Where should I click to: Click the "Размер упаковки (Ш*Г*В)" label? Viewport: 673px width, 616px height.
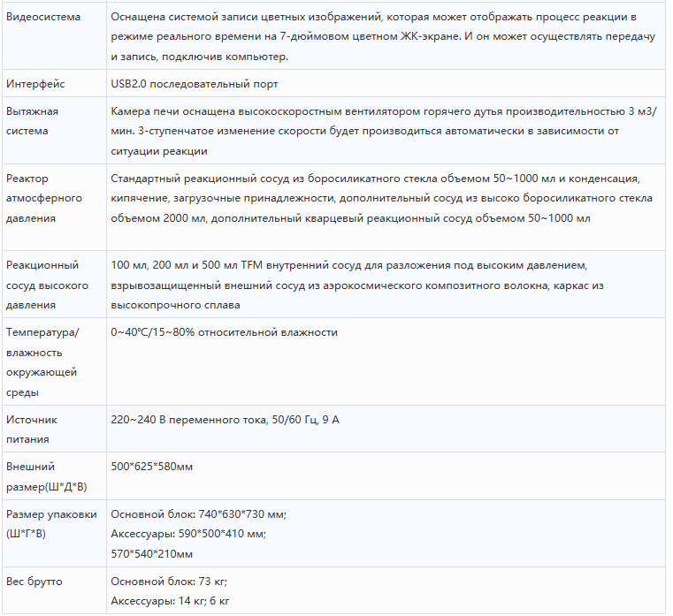point(50,524)
